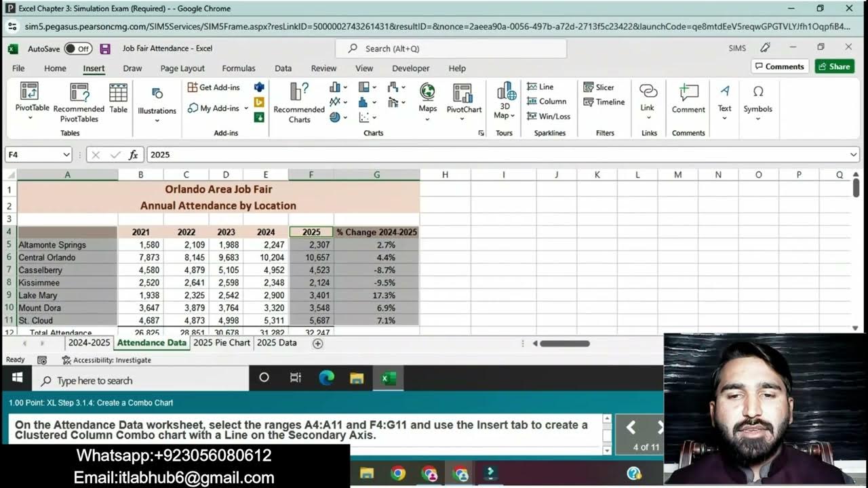868x488 pixels.
Task: Click Recommended PivotTables
Action: [x=79, y=103]
